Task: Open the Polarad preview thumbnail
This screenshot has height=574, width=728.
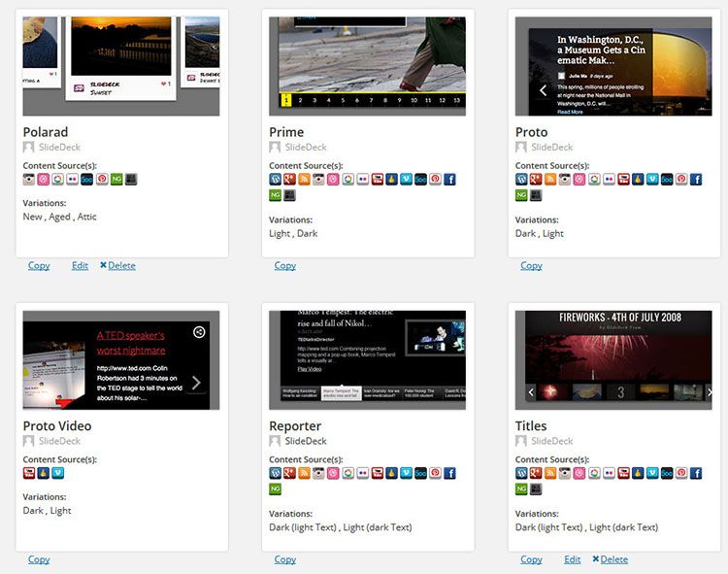Action: pos(121,66)
